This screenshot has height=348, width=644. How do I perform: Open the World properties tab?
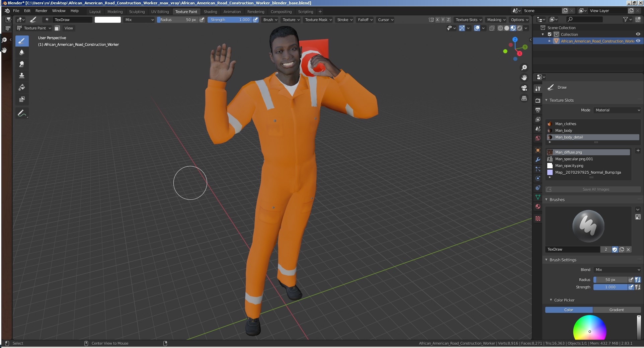[x=538, y=138]
